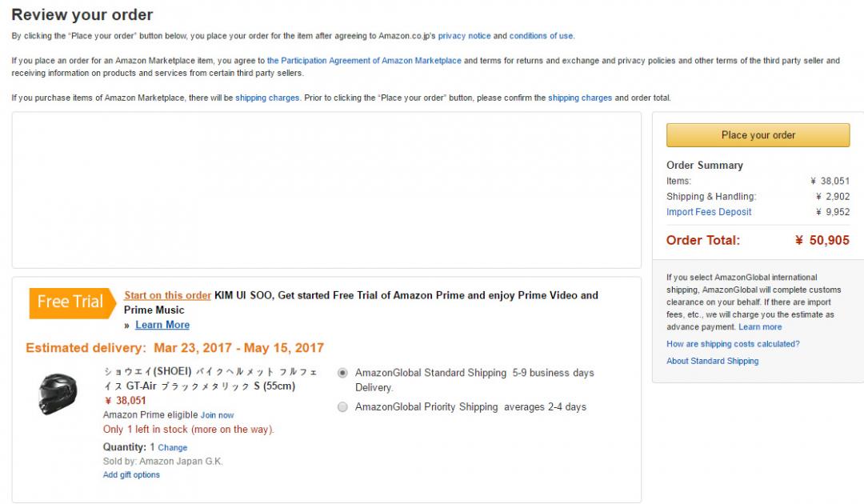Select AmazonGlobal Priority Shipping radio option
The height and width of the screenshot is (504, 864).
click(x=343, y=407)
